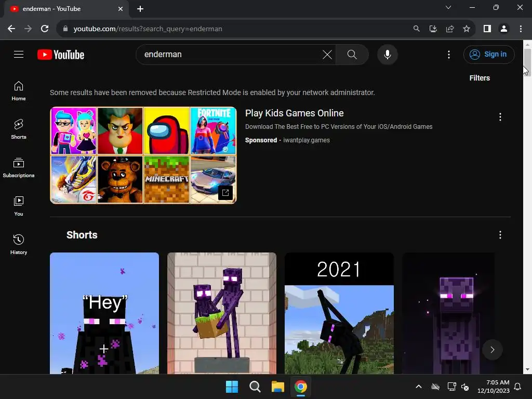532x399 pixels.
Task: Open Shorts from the sidebar
Action: coord(19,129)
